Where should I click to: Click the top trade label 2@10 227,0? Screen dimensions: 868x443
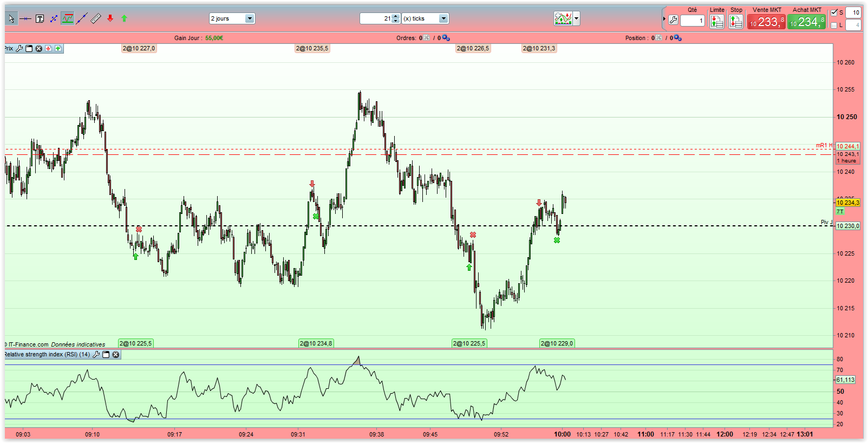point(139,48)
